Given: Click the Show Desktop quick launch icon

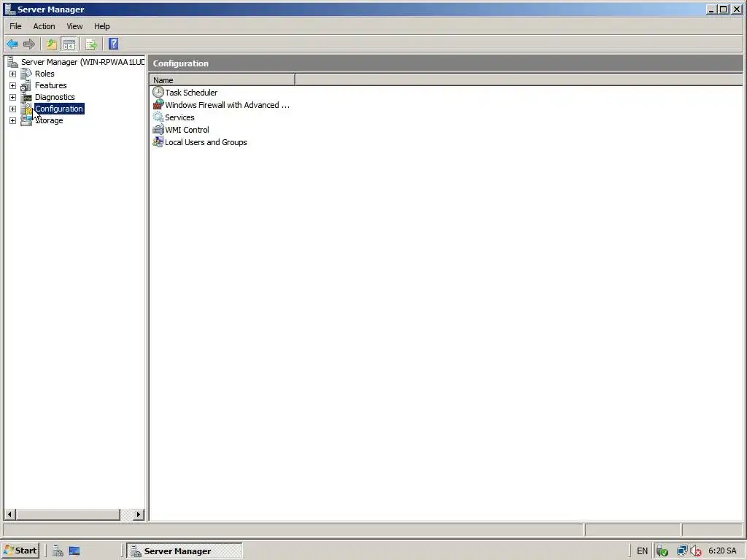Looking at the screenshot, I should (74, 551).
